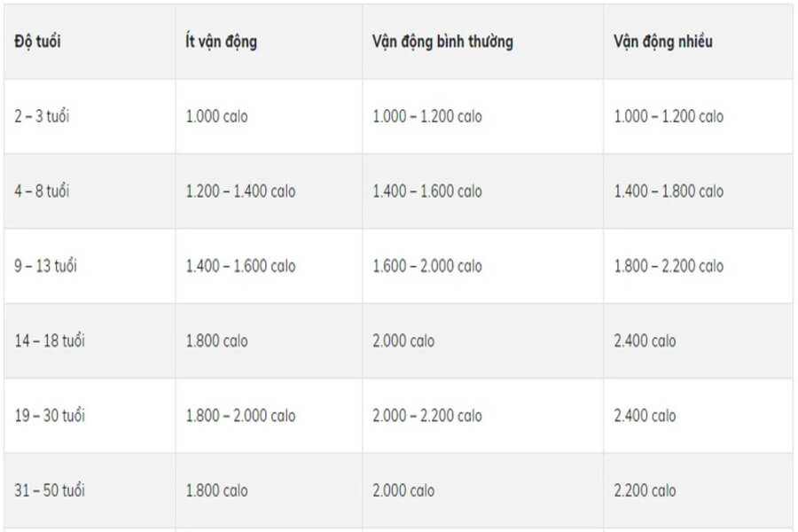Select the '14 – 18 tuổi' row label
798x532 pixels.
click(50, 341)
